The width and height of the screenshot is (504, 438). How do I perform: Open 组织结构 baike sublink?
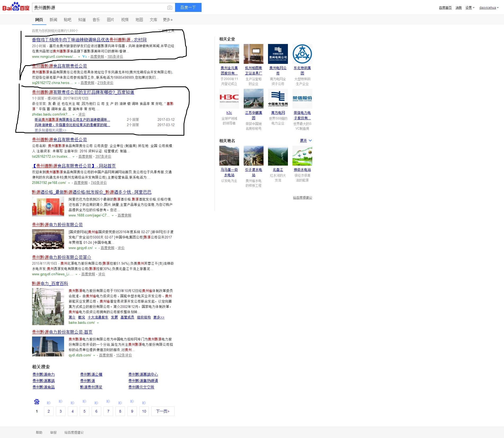pos(144,317)
